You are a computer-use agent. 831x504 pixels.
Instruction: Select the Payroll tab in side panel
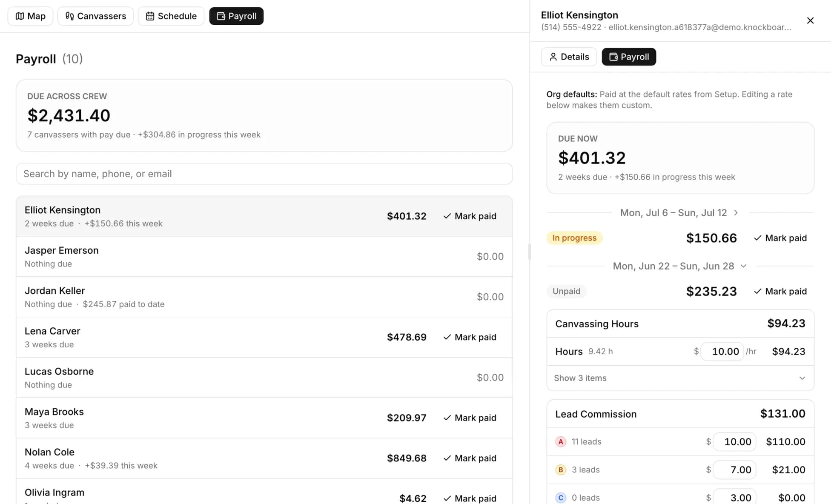pos(629,57)
